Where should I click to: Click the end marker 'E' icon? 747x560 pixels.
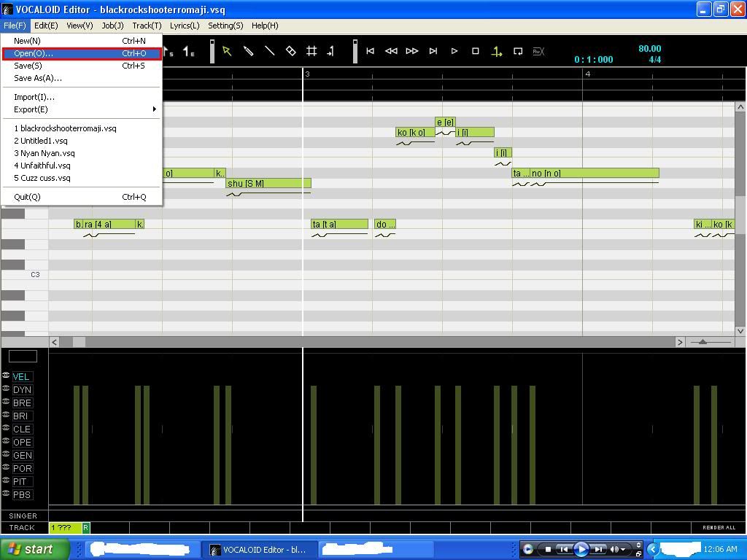click(189, 52)
